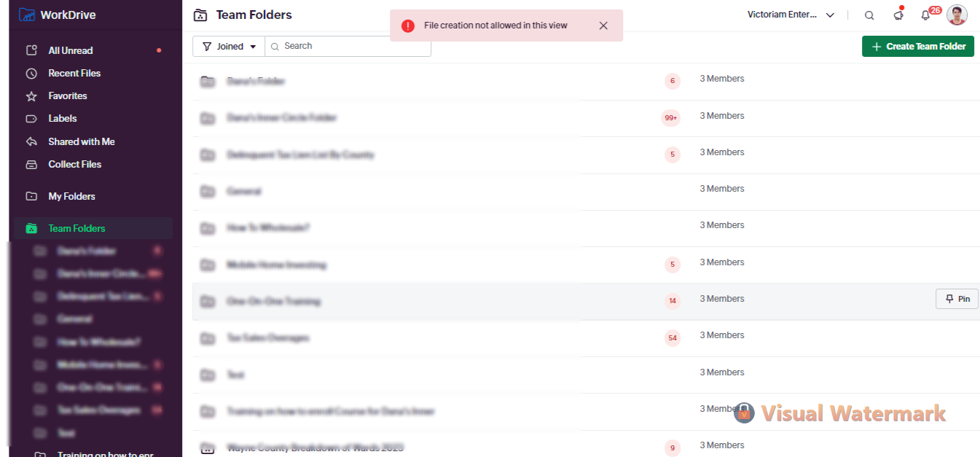Open All Unread in sidebar
This screenshot has height=457, width=980.
(x=70, y=50)
